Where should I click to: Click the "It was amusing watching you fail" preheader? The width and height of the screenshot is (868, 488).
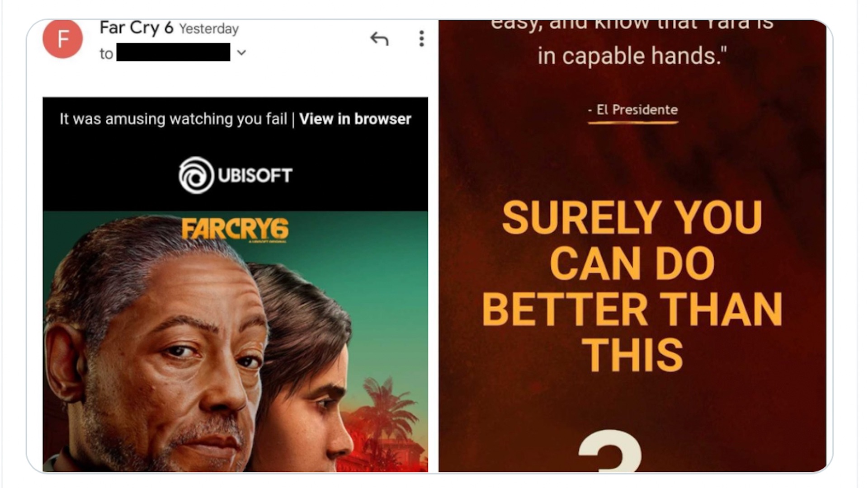173,119
